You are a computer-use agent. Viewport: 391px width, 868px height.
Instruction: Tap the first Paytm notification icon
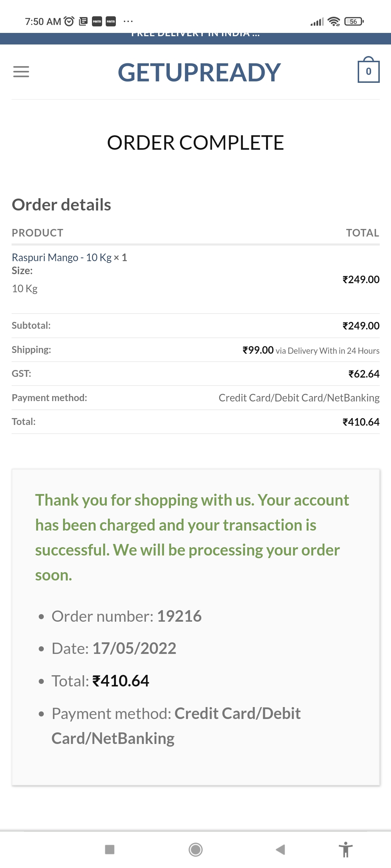97,21
